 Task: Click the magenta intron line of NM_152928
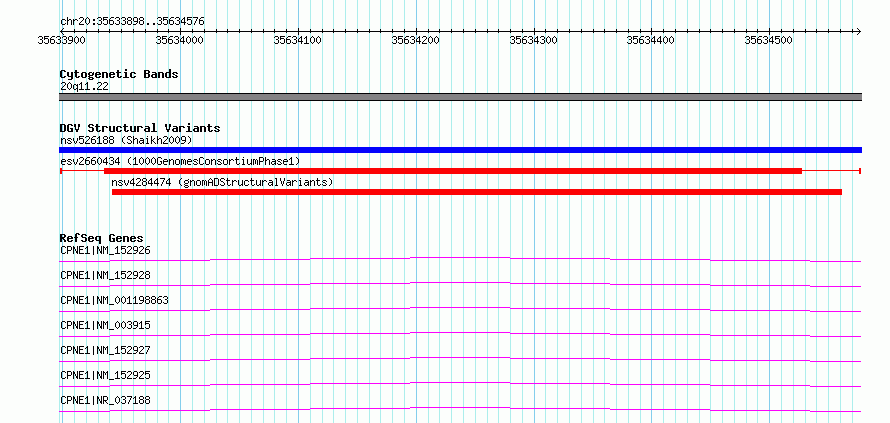click(460, 283)
